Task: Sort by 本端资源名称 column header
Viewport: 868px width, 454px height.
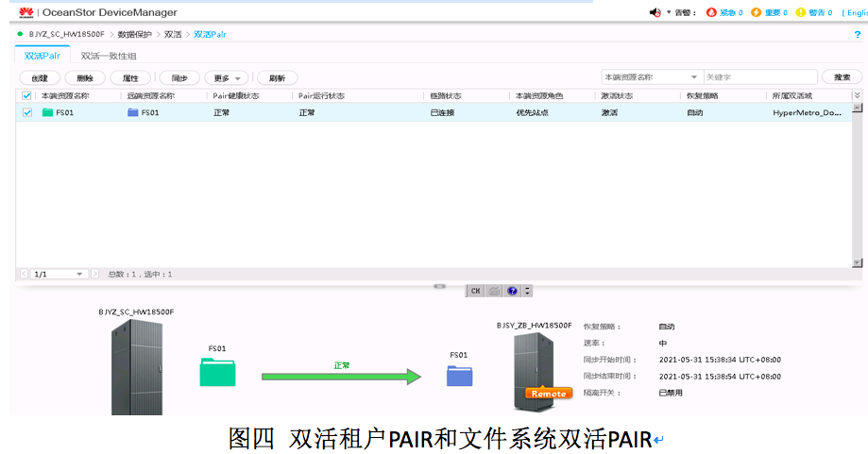Action: pos(65,95)
